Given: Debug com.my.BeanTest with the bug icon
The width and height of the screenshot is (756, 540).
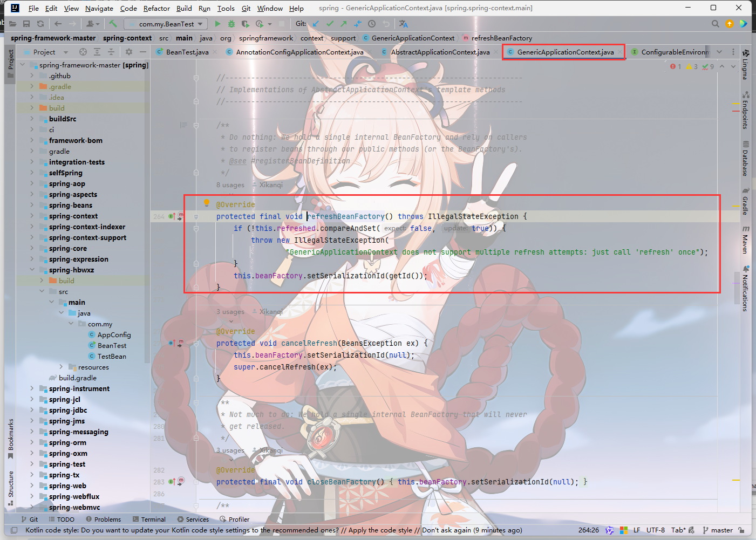Looking at the screenshot, I should pyautogui.click(x=231, y=24).
